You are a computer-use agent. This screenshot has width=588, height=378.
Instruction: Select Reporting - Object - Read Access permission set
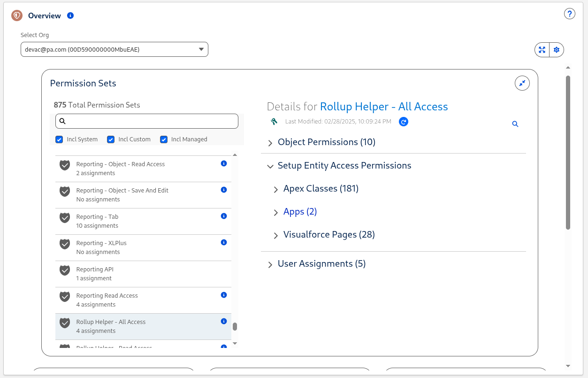(143, 169)
